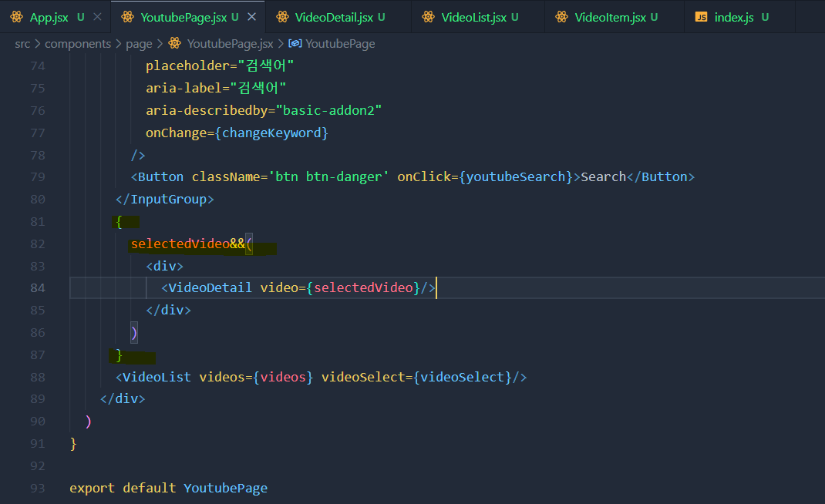Click the self-closing tag on line 78
This screenshot has height=504, width=825.
click(138, 155)
